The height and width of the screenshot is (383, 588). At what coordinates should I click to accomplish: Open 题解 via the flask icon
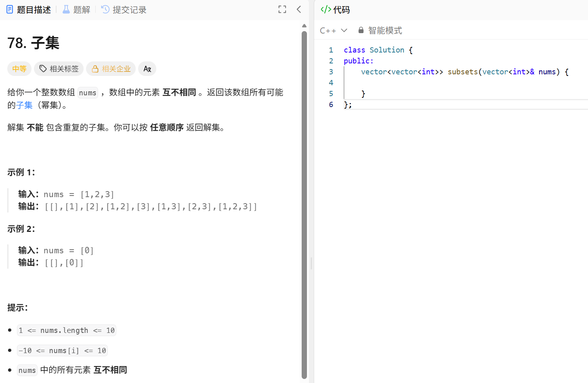tap(66, 9)
